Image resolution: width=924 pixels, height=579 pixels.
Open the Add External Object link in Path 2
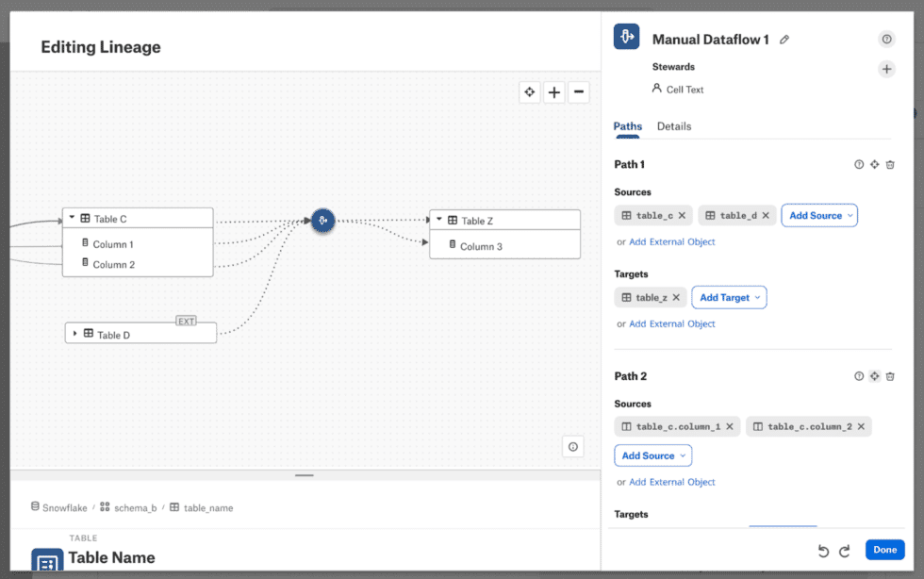[x=671, y=482]
